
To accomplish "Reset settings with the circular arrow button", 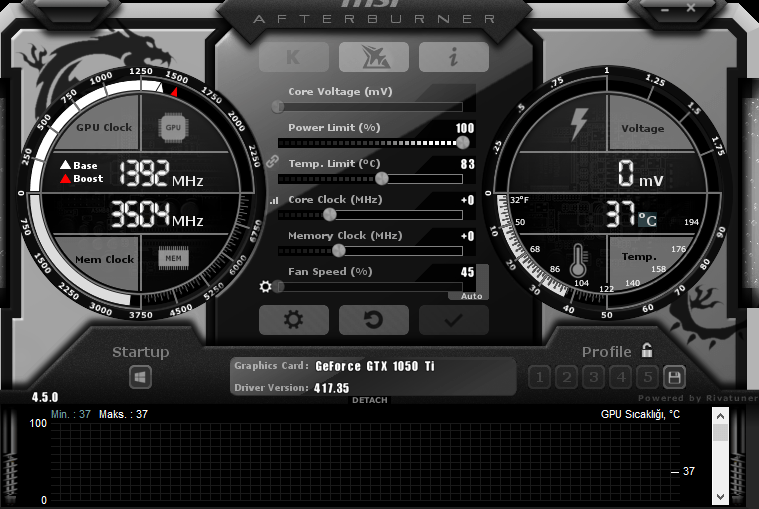I will click(374, 320).
